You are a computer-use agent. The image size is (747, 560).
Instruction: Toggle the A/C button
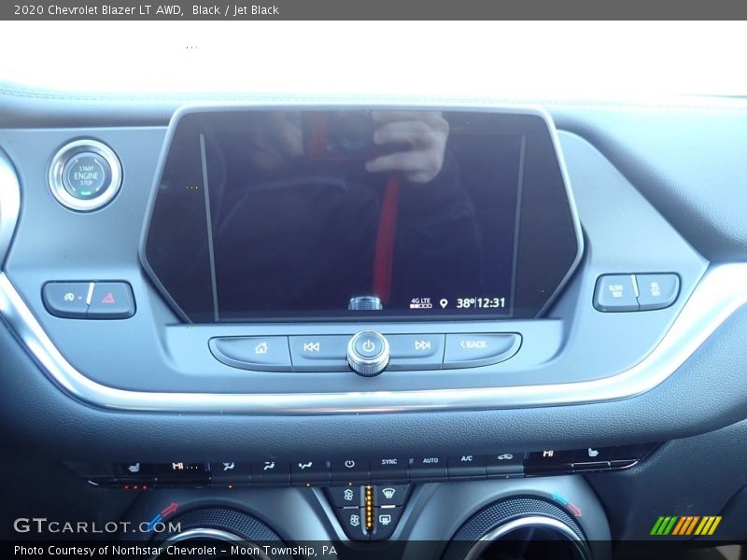466,460
